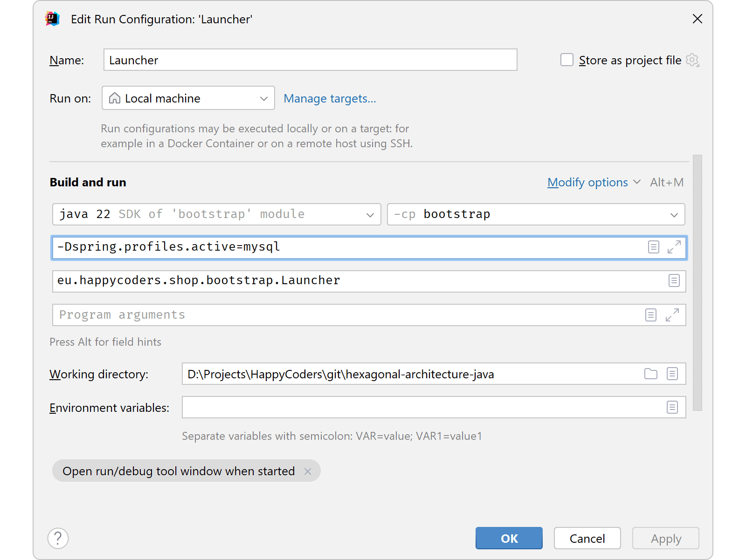Click the Name input field
The width and height of the screenshot is (746, 560).
310,60
